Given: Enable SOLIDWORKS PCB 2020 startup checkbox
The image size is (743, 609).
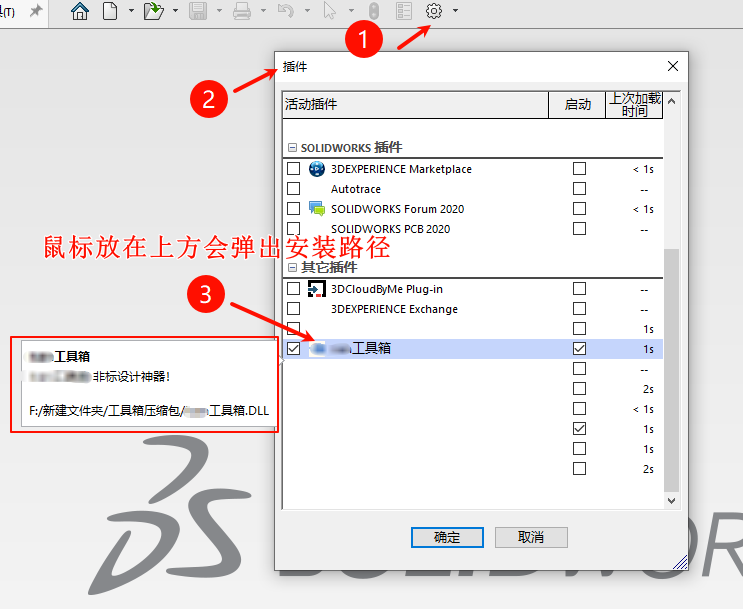Looking at the screenshot, I should click(x=579, y=229).
